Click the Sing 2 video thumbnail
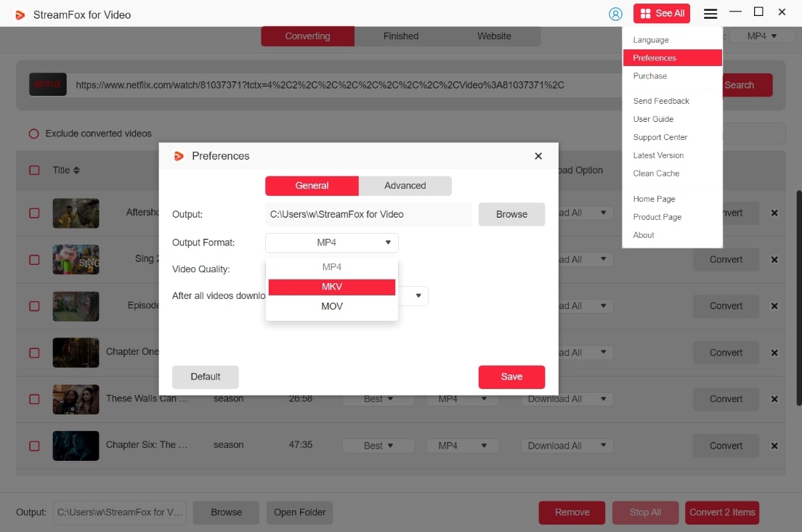This screenshot has width=802, height=532. pyautogui.click(x=76, y=260)
